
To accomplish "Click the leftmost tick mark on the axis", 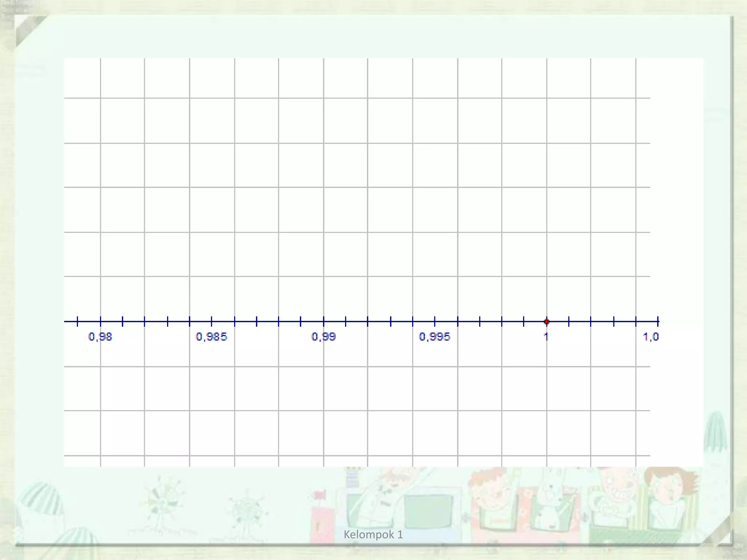I will 77,321.
